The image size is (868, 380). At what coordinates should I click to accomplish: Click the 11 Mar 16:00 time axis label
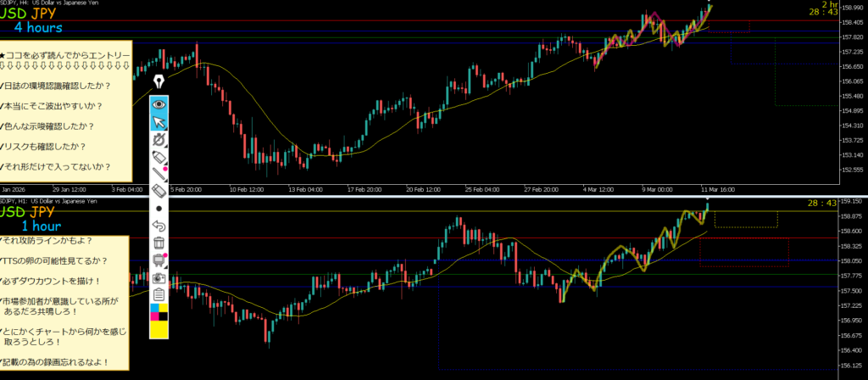716,189
